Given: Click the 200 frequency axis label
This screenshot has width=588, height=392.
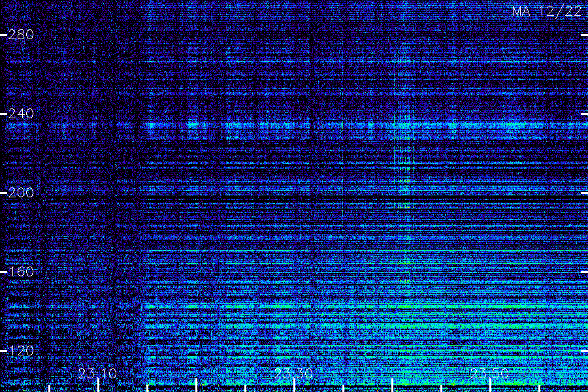Looking at the screenshot, I should (x=21, y=193).
